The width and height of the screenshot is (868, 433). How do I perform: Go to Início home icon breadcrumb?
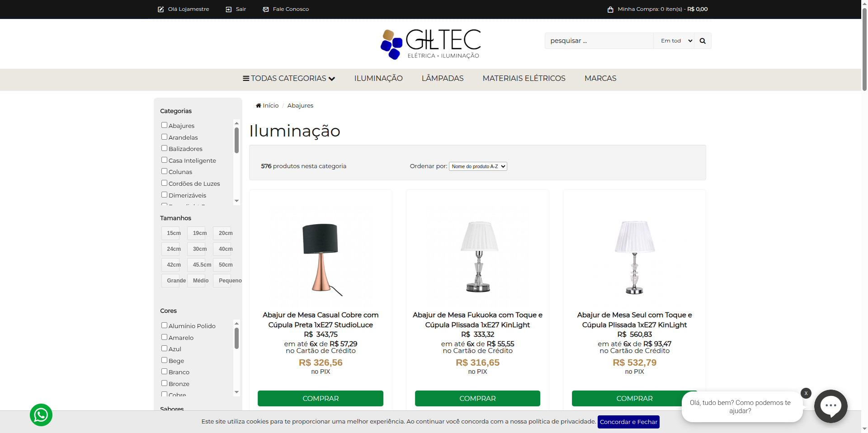(x=258, y=105)
